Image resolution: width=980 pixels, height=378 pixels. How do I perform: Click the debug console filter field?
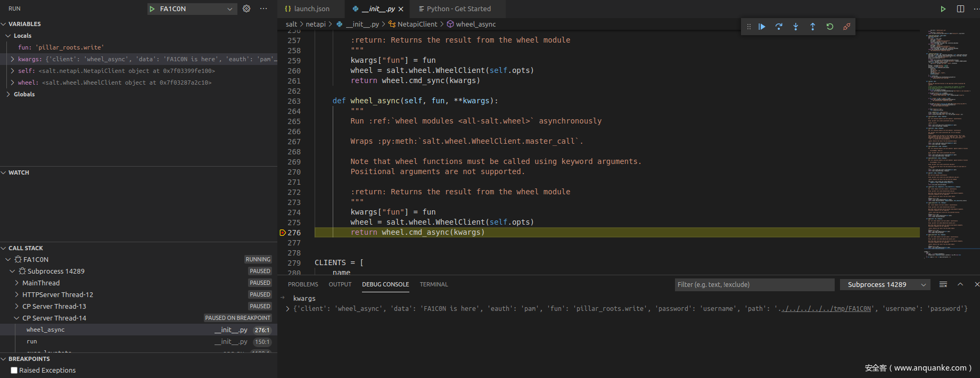(x=754, y=285)
